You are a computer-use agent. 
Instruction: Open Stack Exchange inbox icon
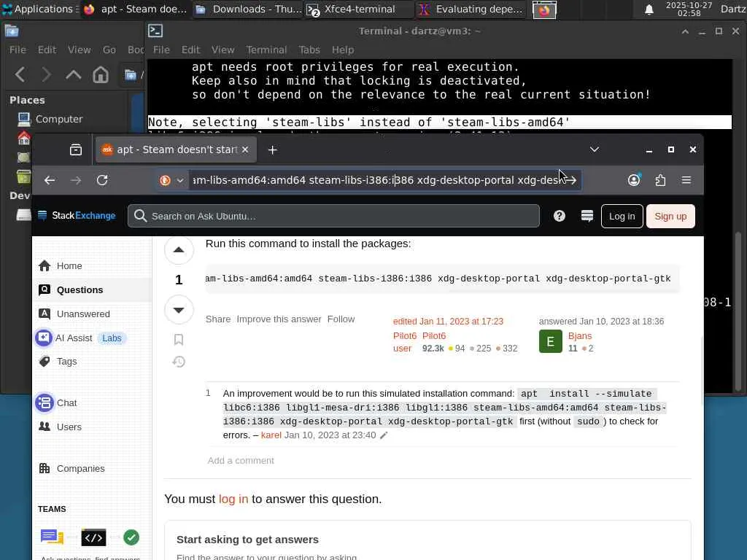coord(587,216)
